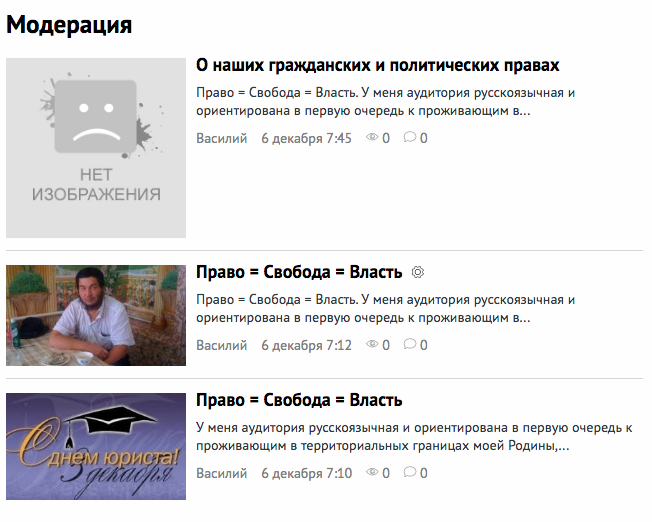Click the comment bubble icon on the 7:45 post

tap(409, 138)
